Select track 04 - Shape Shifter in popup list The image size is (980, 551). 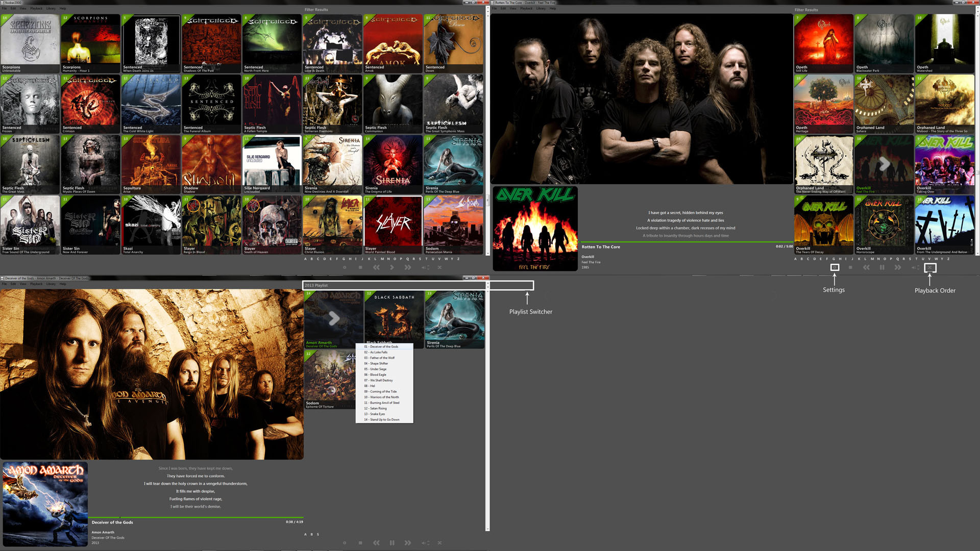pos(384,364)
